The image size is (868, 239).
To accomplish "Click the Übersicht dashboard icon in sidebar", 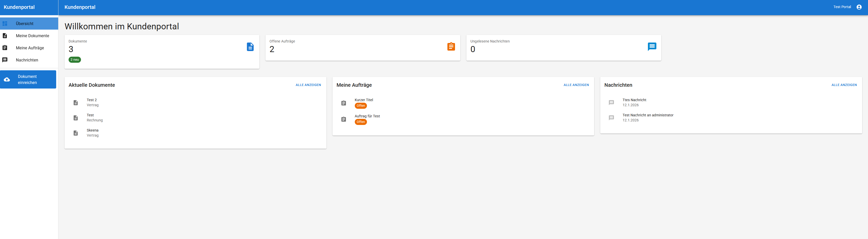I will click(5, 24).
